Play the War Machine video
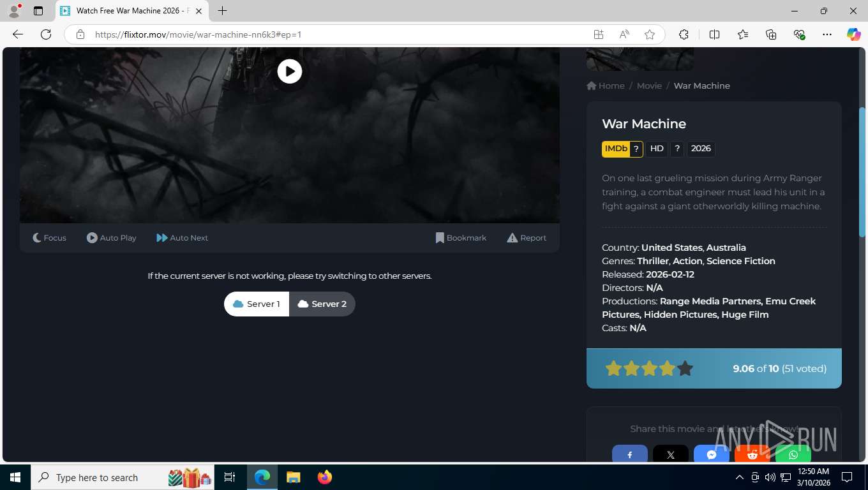 coord(290,71)
